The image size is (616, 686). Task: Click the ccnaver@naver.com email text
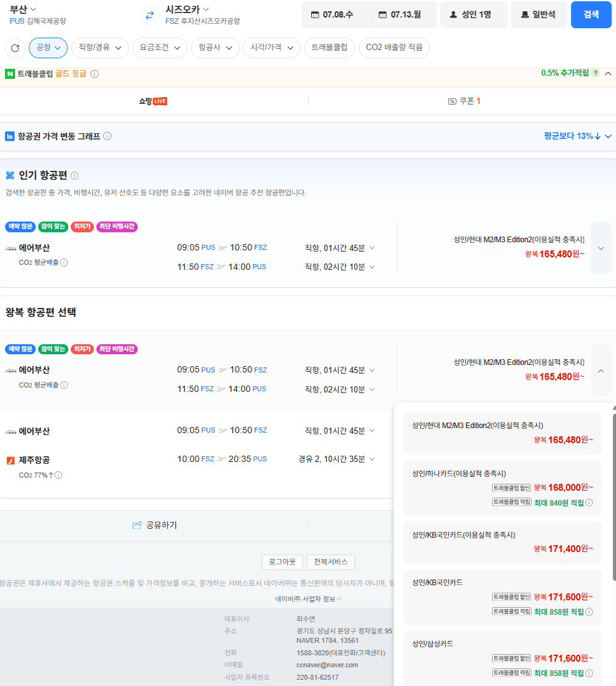tap(327, 665)
